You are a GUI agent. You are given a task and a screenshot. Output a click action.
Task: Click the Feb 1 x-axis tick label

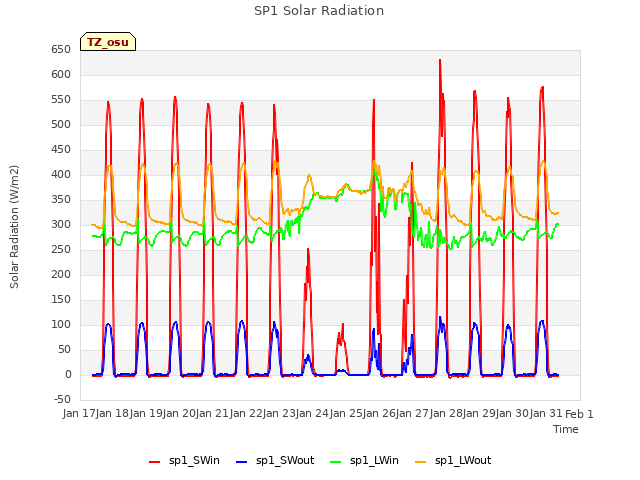(579, 414)
